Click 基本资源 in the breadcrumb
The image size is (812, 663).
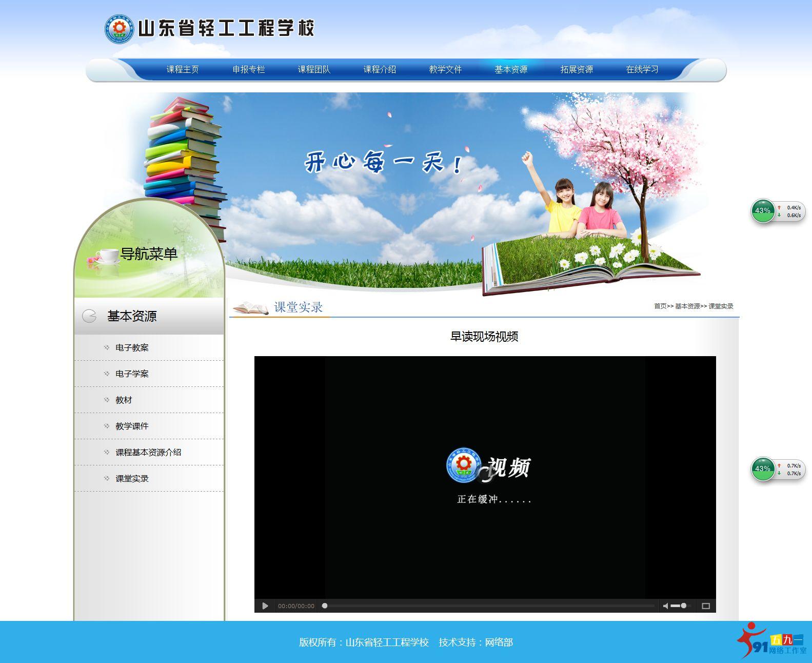(687, 306)
